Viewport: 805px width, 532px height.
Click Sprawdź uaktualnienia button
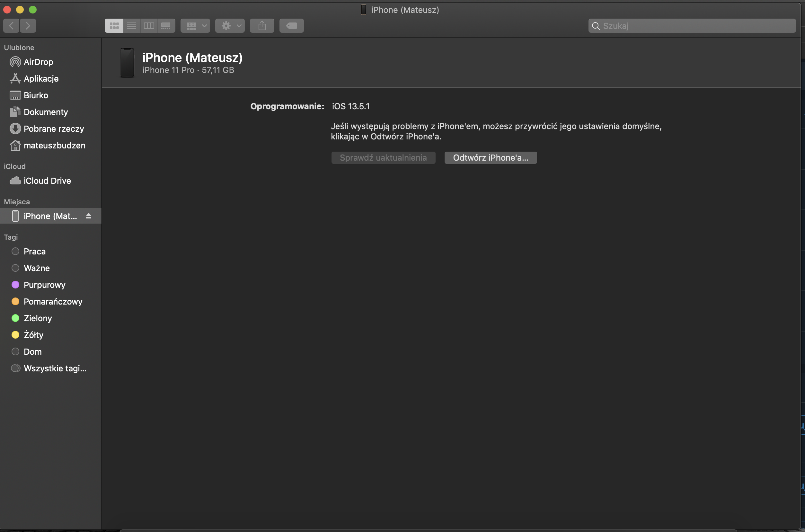(x=383, y=158)
